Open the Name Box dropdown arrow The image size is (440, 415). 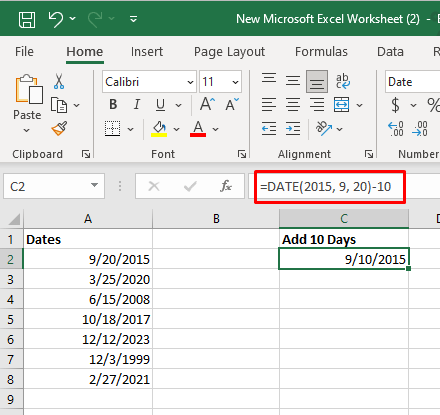tap(95, 185)
